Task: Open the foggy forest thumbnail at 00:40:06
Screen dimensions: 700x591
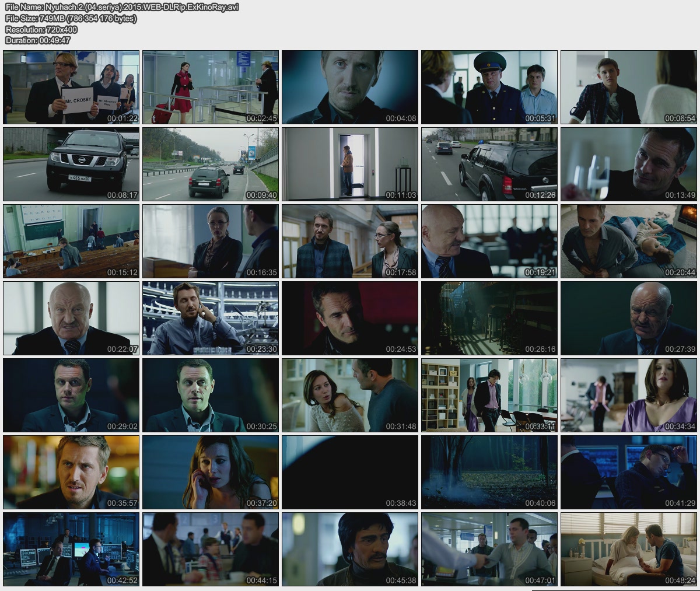Action: (x=489, y=472)
